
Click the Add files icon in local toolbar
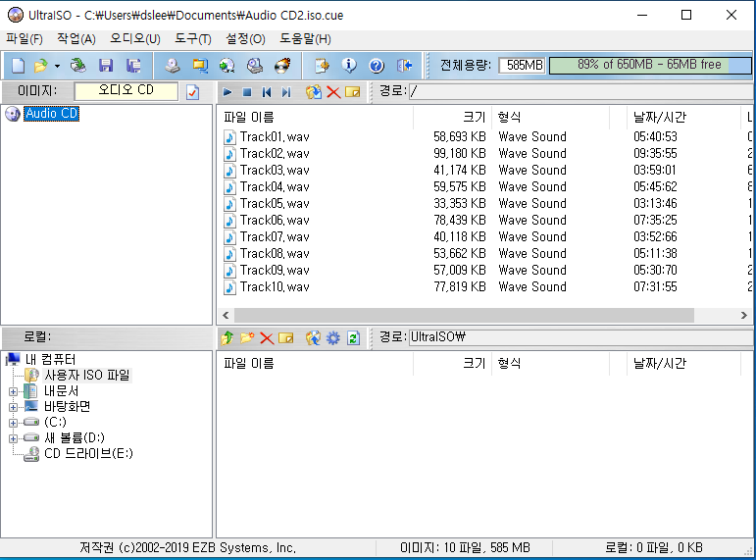click(313, 337)
